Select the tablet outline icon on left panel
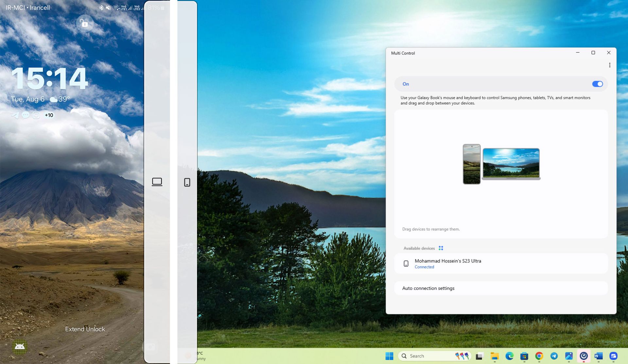628x364 pixels. [x=187, y=182]
